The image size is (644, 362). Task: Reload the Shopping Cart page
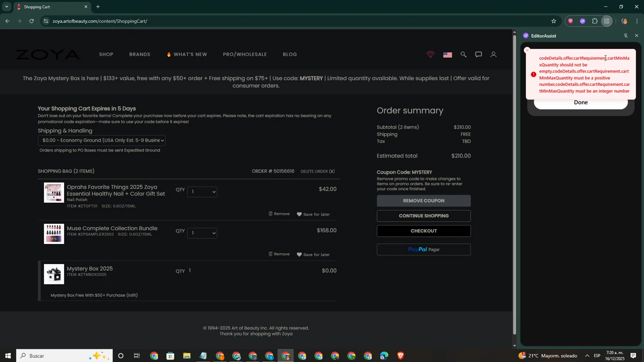[31, 21]
